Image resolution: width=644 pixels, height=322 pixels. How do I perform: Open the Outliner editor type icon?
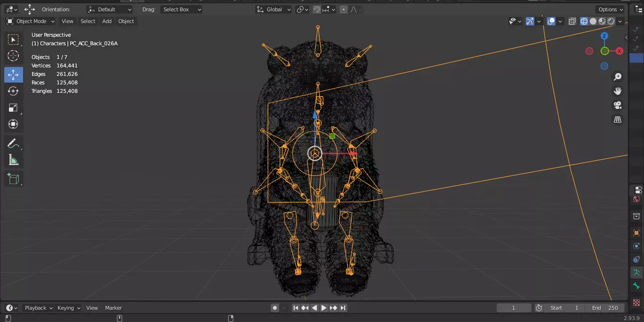pyautogui.click(x=639, y=9)
